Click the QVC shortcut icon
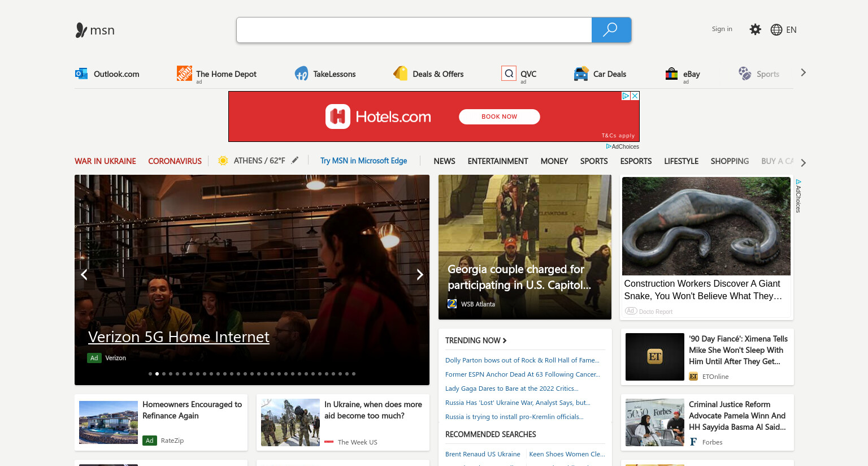Screen dimensions: 868x466 tap(509, 74)
